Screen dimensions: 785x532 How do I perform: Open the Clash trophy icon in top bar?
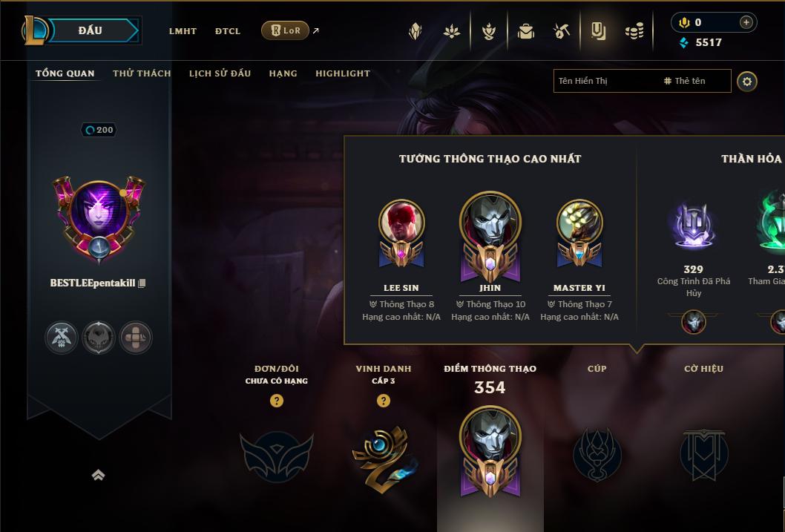pyautogui.click(x=489, y=31)
